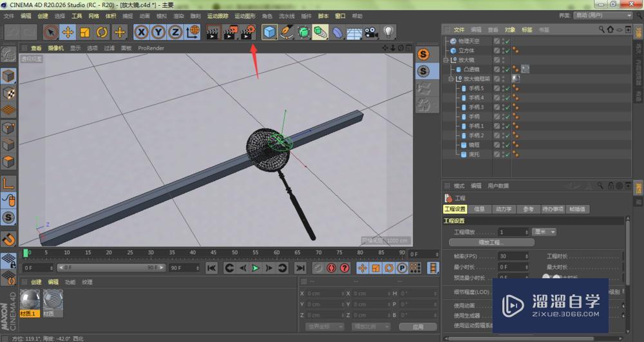Screen dimensions: 644x342
Task: Select the Live Selection arrow tool
Action: pos(51,32)
